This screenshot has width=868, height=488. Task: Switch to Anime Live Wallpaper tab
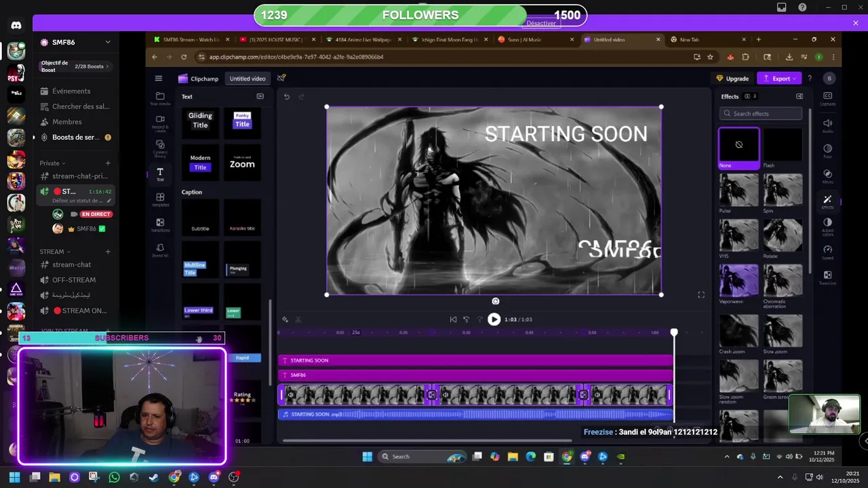[x=363, y=39]
